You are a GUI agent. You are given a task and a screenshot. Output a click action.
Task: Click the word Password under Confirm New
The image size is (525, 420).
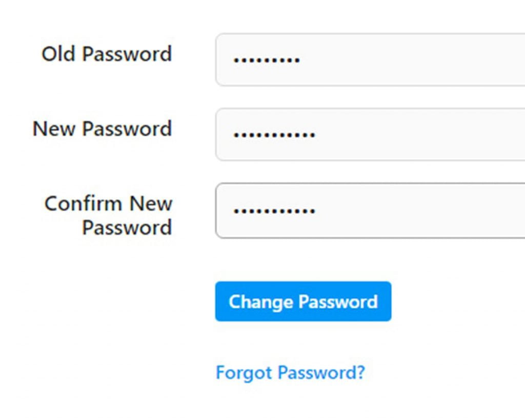tap(127, 228)
